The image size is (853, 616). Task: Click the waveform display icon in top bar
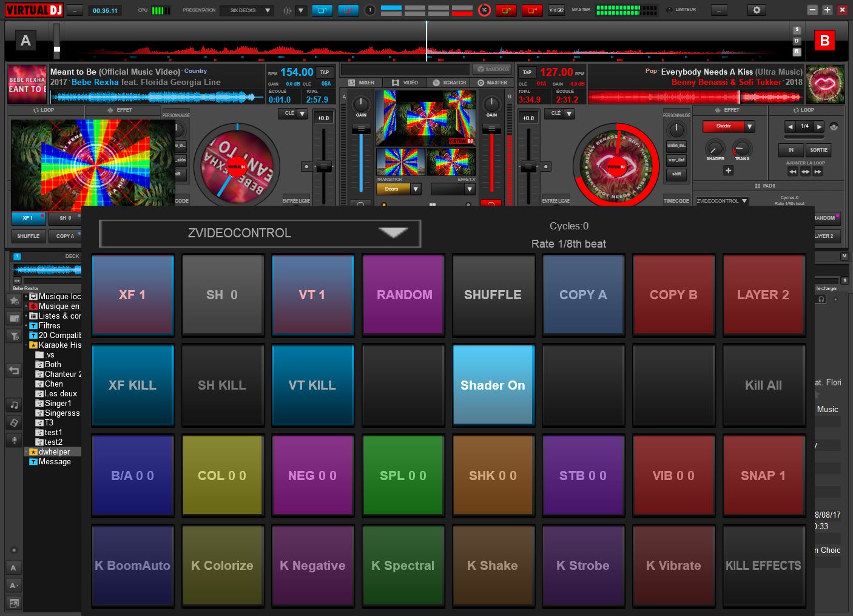(288, 10)
